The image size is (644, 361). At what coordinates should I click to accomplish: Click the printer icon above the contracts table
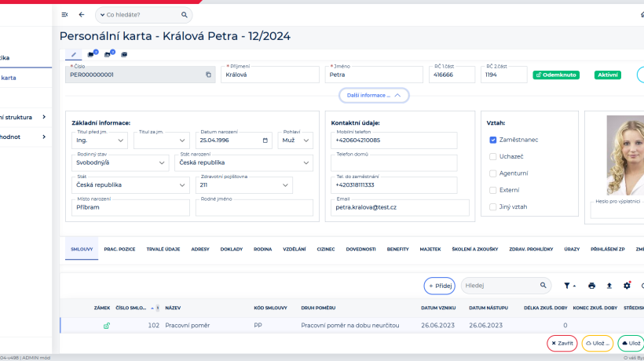coord(591,286)
